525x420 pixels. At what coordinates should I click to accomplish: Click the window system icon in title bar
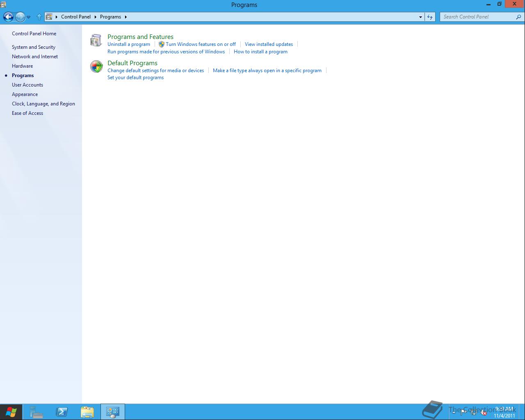point(3,5)
